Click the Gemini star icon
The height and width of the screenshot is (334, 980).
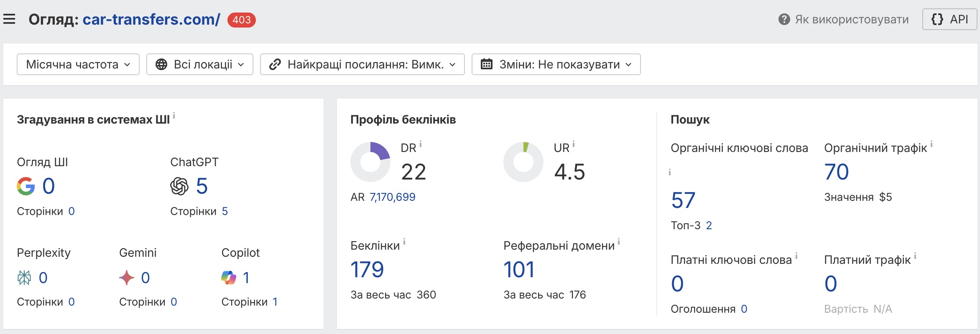tap(127, 278)
